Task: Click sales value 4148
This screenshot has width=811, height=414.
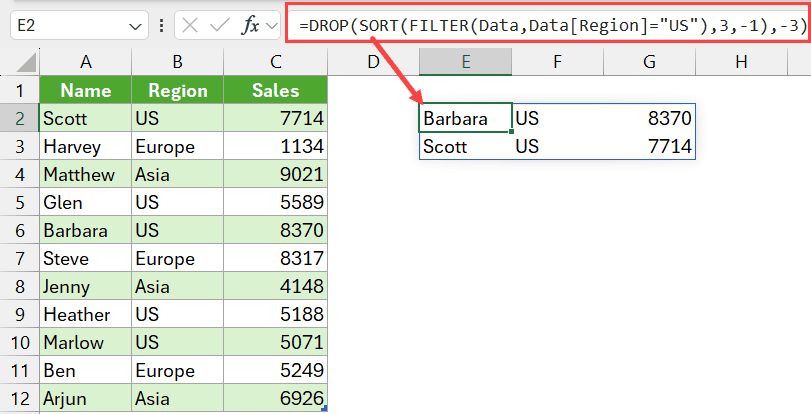Action: [x=276, y=286]
